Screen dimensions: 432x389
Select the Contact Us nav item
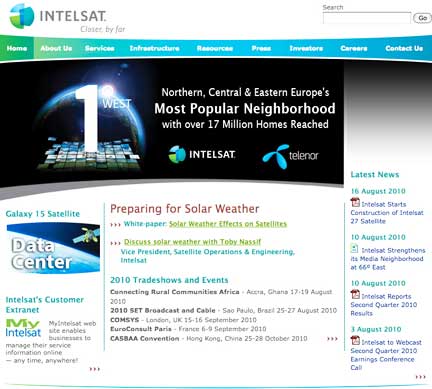(x=404, y=48)
